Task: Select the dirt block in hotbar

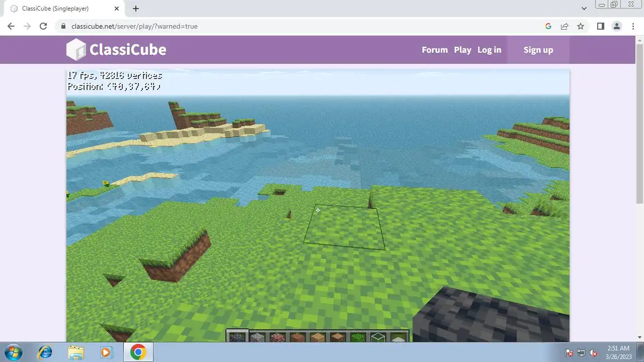Action: tap(297, 337)
